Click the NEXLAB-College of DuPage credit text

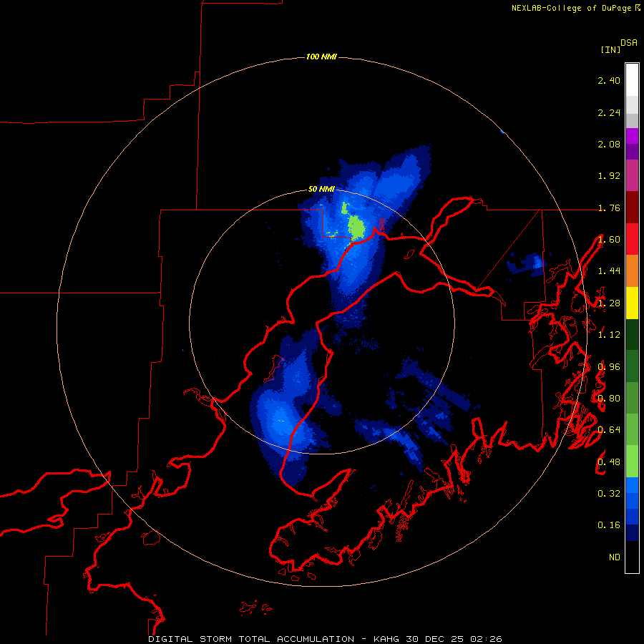point(572,8)
